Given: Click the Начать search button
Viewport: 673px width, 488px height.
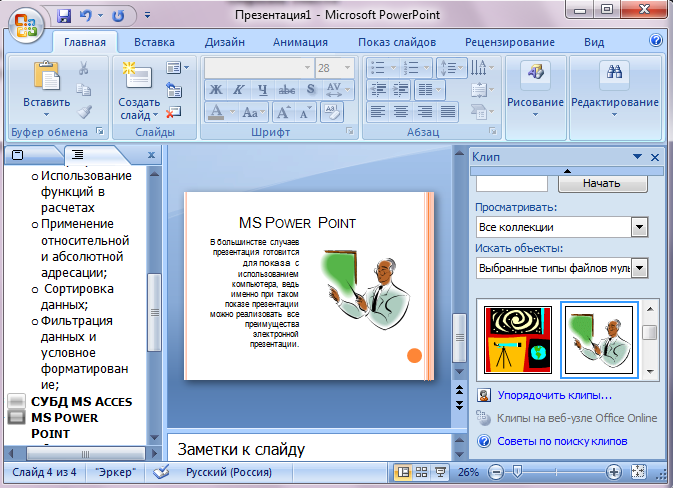Looking at the screenshot, I should 603,184.
